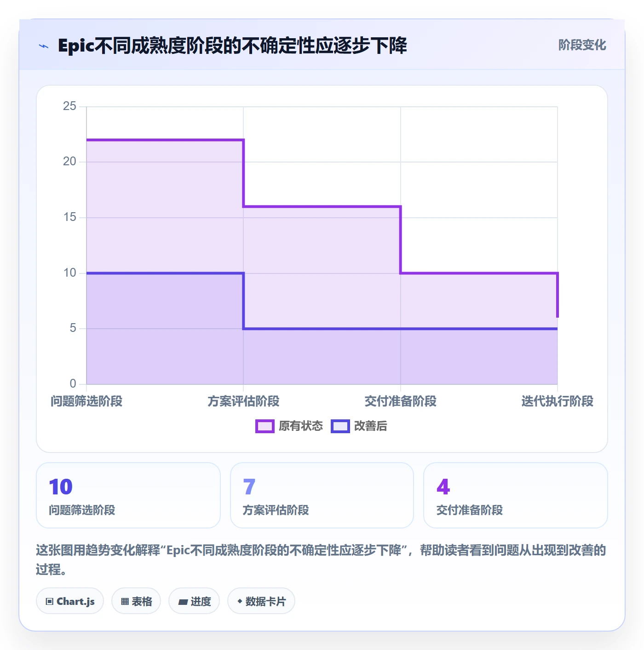Click the y-axis value 15

point(69,217)
